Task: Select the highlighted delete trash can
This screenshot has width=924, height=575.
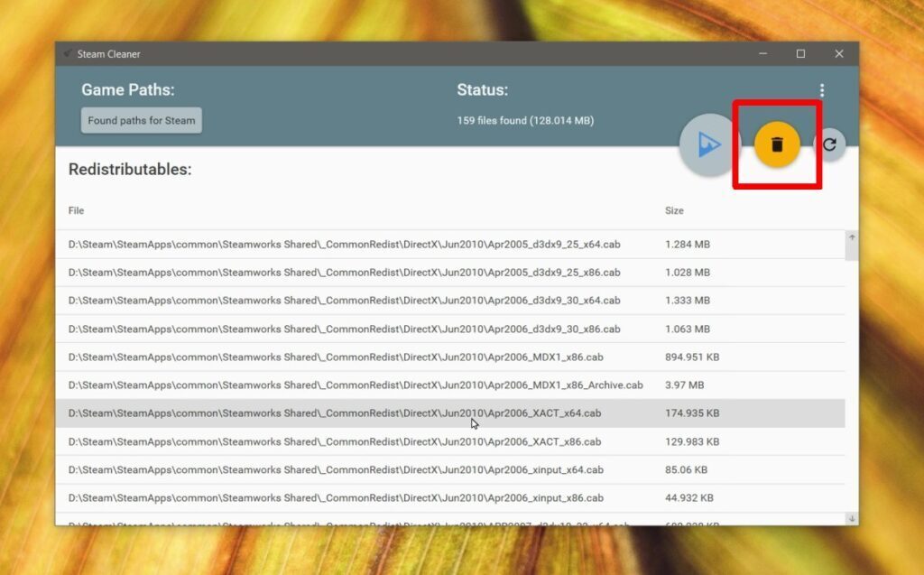Action: click(x=777, y=144)
